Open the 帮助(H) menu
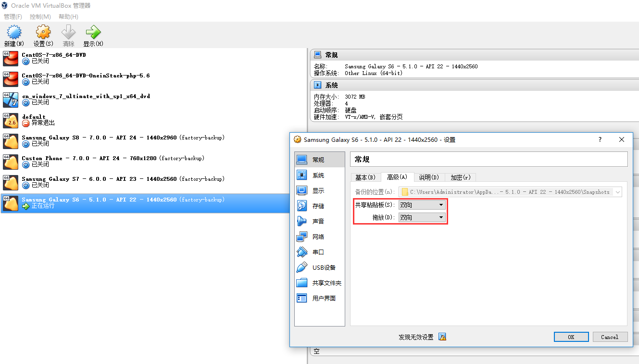The height and width of the screenshot is (364, 639). pyautogui.click(x=68, y=17)
